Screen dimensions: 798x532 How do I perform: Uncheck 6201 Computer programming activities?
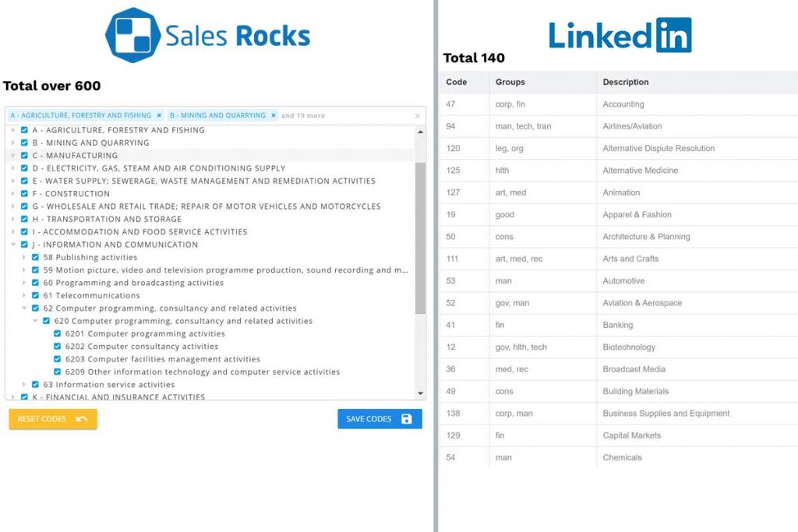coord(58,334)
